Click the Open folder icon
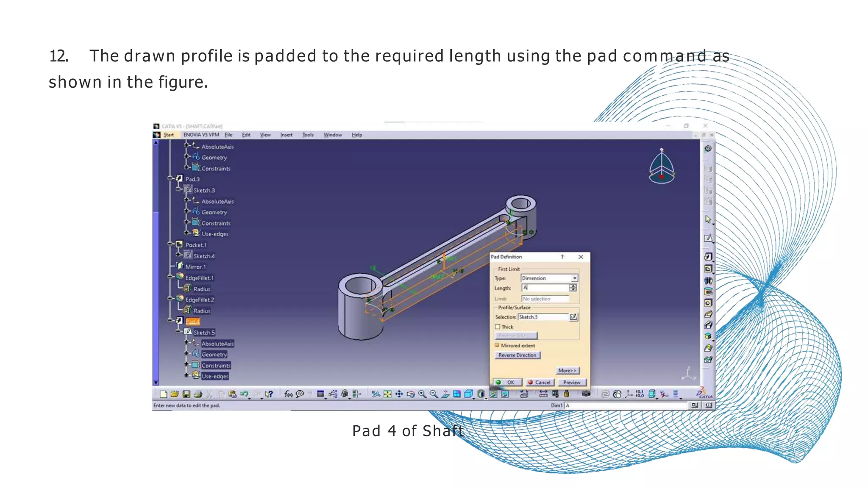Viewport: 868px width, 488px height. [175, 394]
